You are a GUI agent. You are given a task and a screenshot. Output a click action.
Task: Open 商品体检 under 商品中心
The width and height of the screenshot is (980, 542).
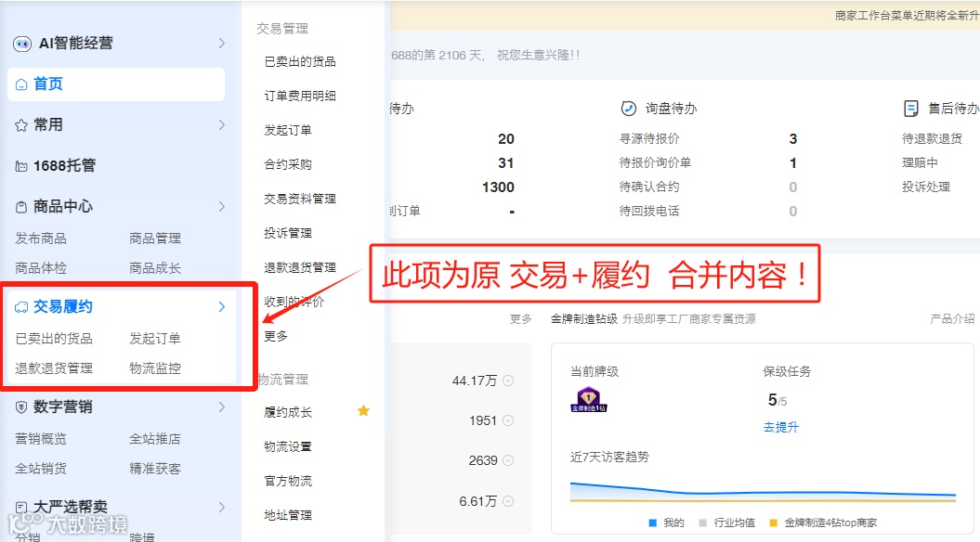coord(41,268)
